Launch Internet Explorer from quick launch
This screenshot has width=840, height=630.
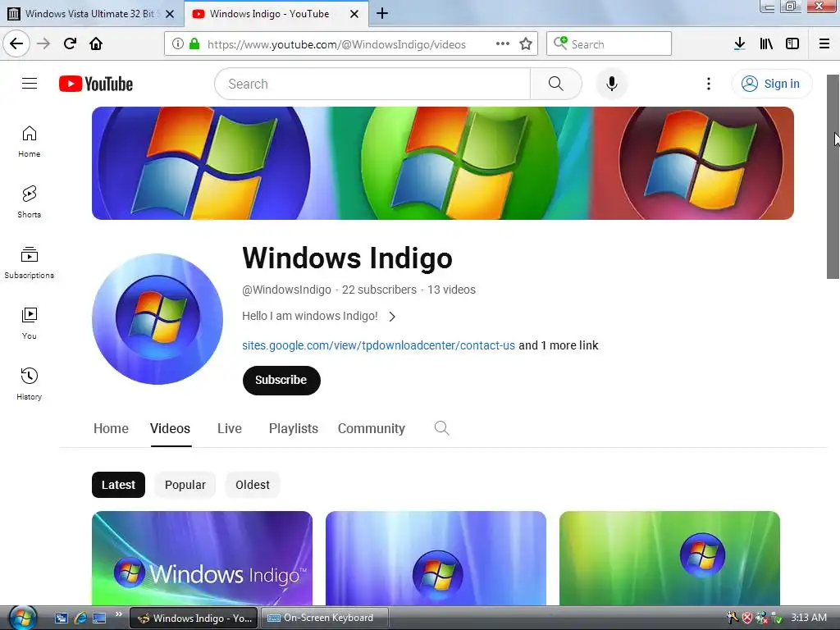coord(80,619)
